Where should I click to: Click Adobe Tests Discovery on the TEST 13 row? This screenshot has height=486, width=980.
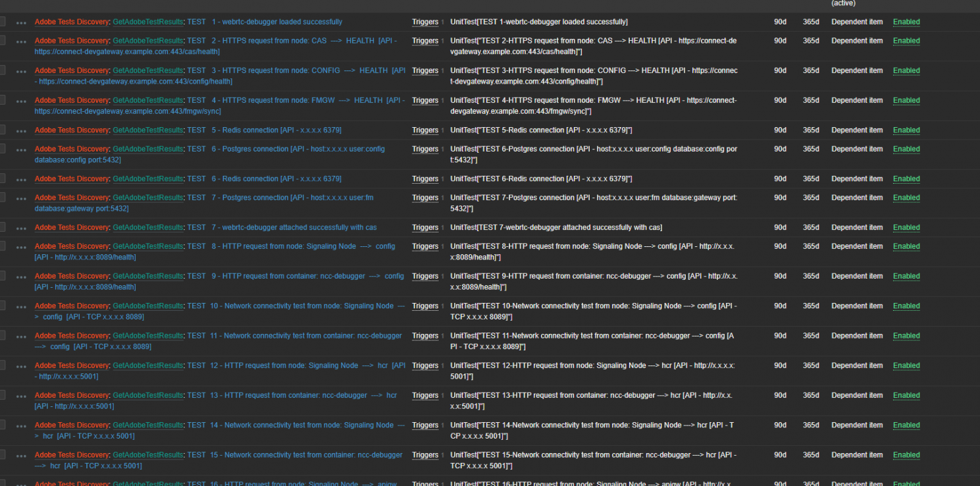pyautogui.click(x=72, y=395)
